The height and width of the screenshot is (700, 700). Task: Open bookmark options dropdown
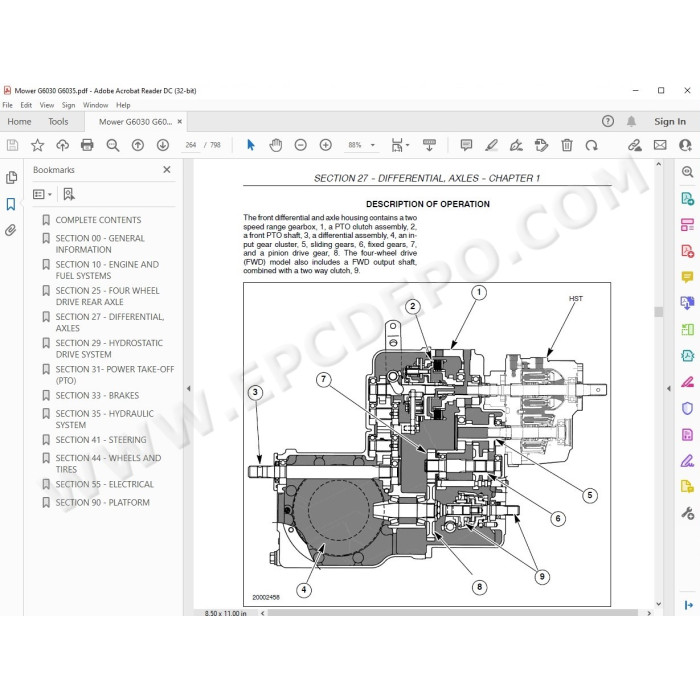point(42,194)
